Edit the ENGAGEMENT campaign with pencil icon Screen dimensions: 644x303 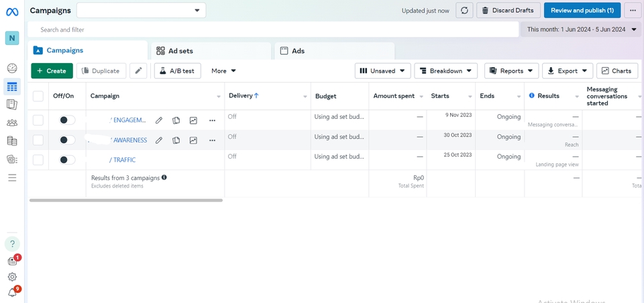pyautogui.click(x=159, y=120)
